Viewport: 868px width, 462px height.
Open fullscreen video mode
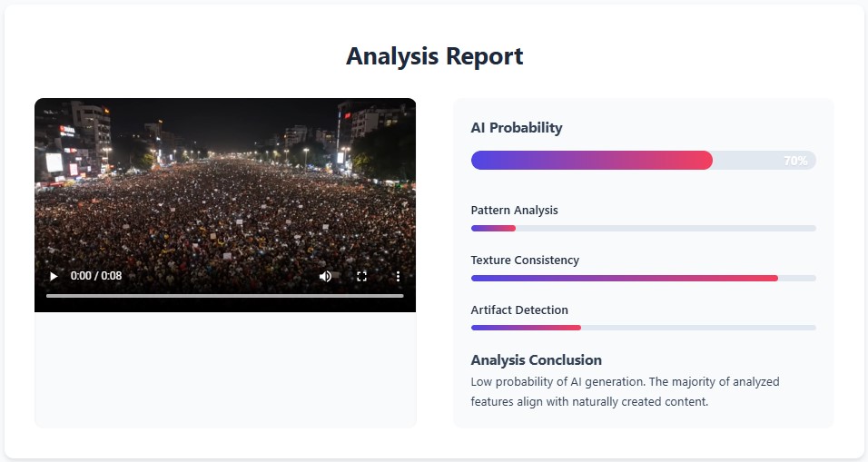362,276
